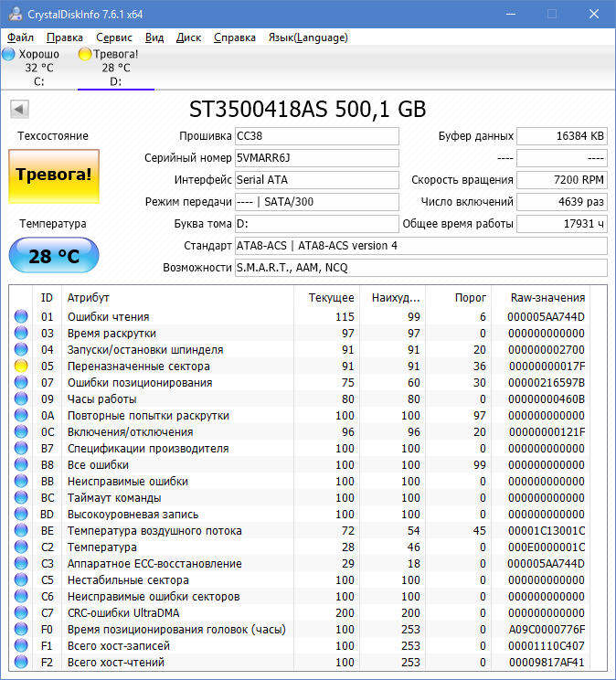This screenshot has width=616, height=680.
Task: Click status icon of Таймаут команды row
Action: [x=21, y=498]
